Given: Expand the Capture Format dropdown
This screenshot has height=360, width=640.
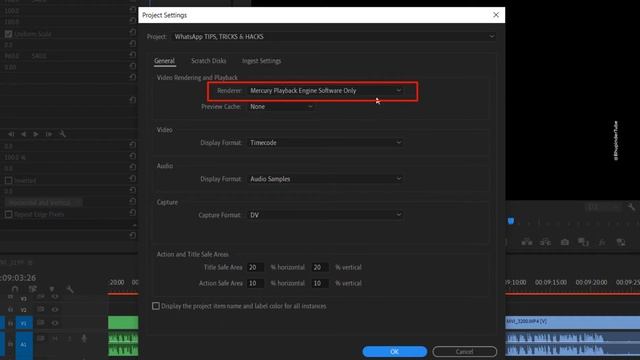Looking at the screenshot, I should 325,215.
